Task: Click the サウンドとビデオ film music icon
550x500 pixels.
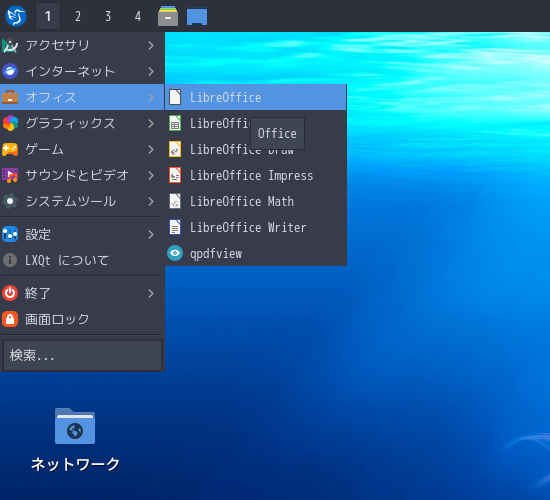Action: tap(10, 175)
